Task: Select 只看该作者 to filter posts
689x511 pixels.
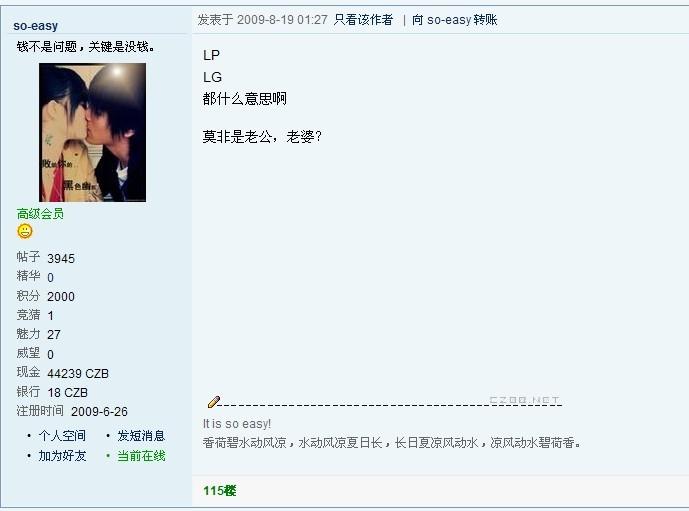Action: coord(363,20)
